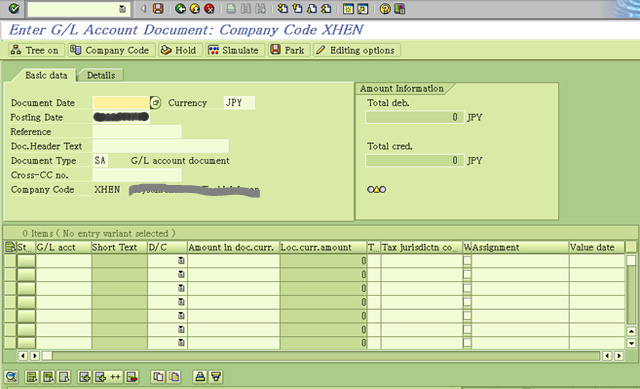Click the Tree on button
This screenshot has height=389, width=640.
(x=35, y=50)
